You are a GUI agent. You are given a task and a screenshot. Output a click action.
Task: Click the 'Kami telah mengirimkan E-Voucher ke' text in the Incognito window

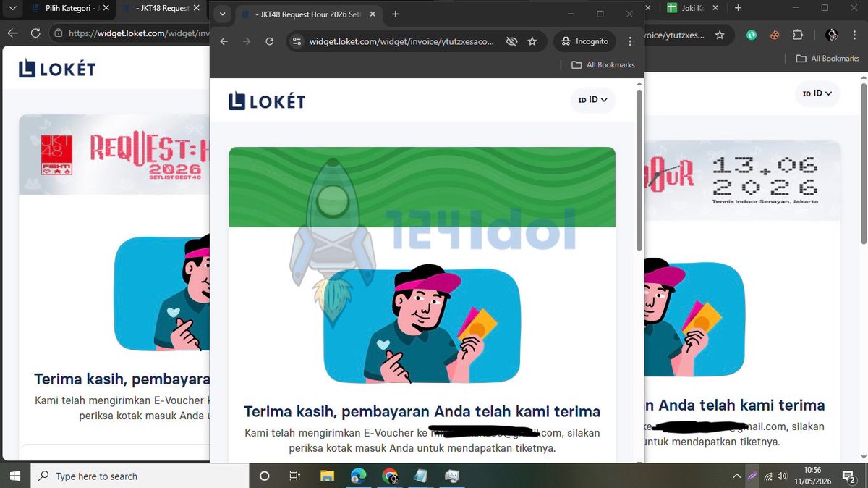point(337,433)
